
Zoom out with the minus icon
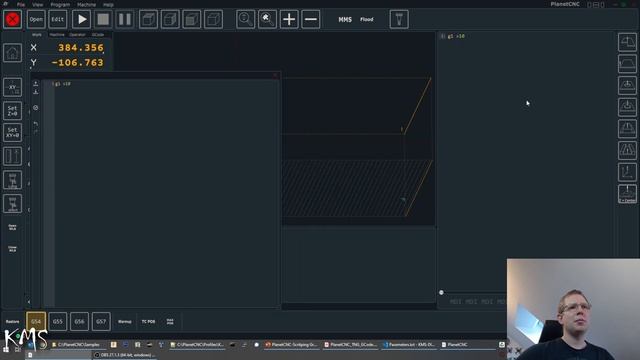pos(311,19)
